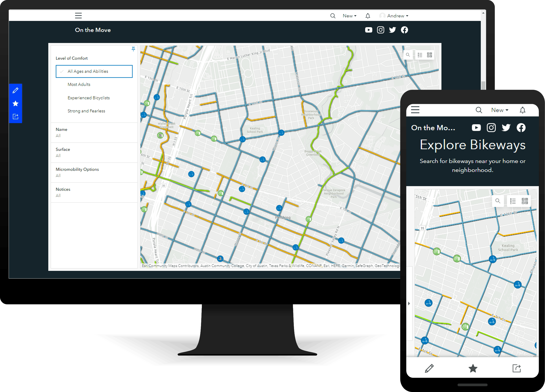Click the blue sidebar share icon
This screenshot has width=545, height=392.
(15, 117)
